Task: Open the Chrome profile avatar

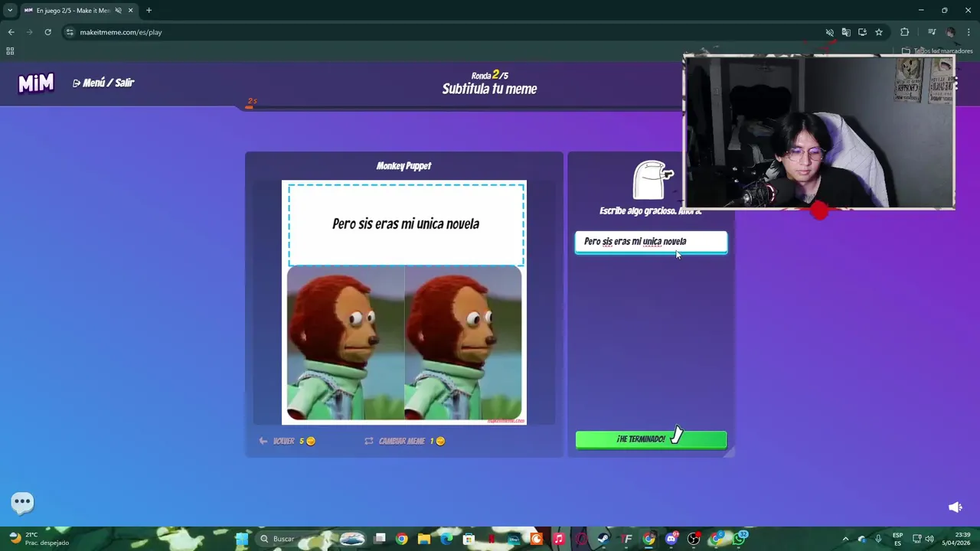Action: (950, 32)
